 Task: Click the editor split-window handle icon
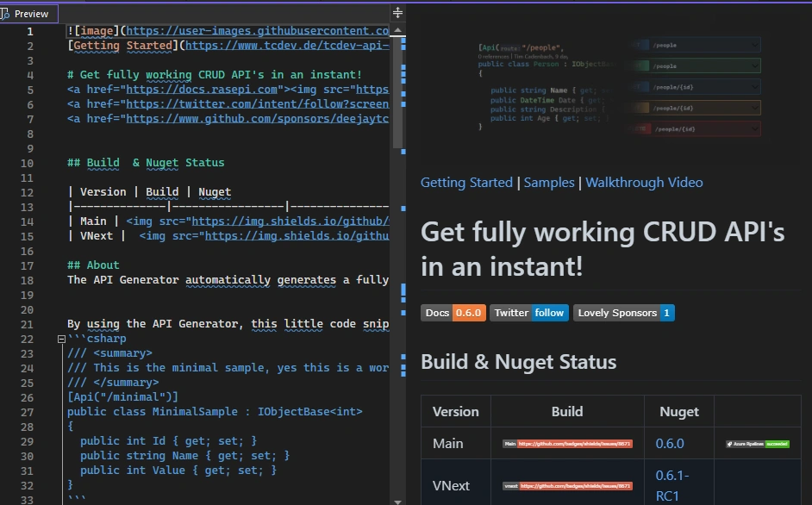click(x=397, y=13)
